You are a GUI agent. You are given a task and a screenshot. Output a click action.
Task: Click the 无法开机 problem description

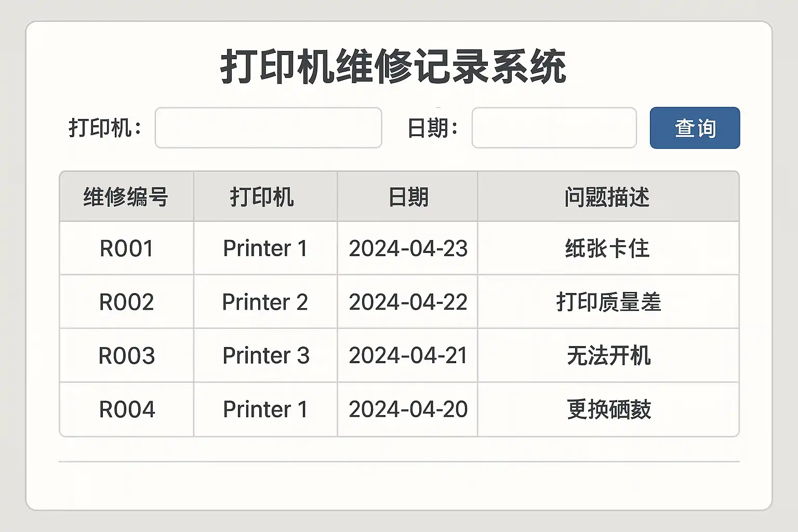click(608, 356)
